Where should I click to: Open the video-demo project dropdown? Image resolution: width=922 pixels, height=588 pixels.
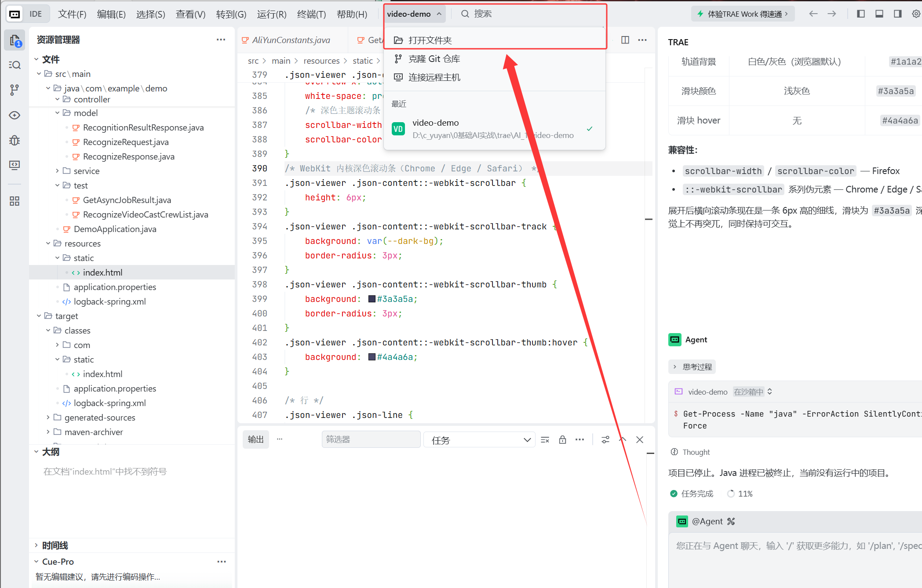tap(415, 14)
